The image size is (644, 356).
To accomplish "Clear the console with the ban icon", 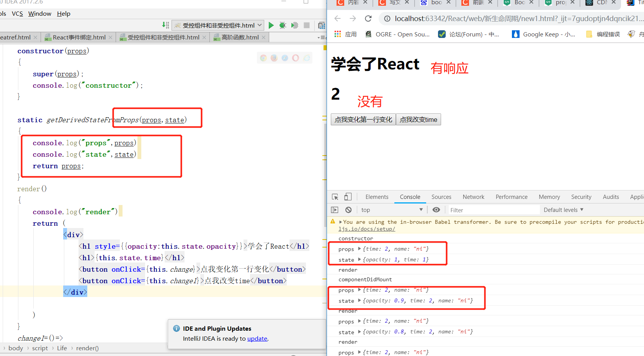I will point(348,210).
